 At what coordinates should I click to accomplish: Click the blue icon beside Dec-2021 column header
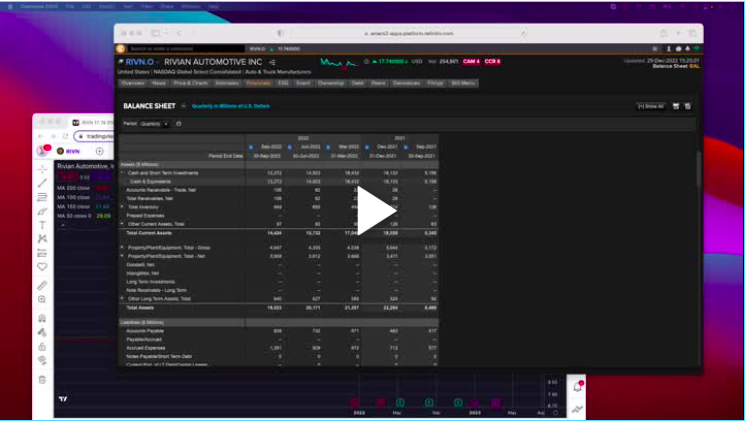click(367, 147)
